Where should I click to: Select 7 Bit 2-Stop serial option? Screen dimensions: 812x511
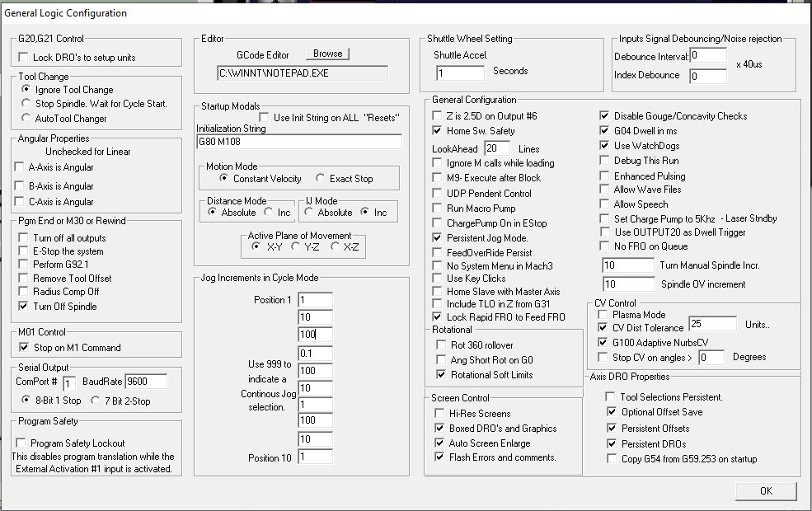point(96,401)
